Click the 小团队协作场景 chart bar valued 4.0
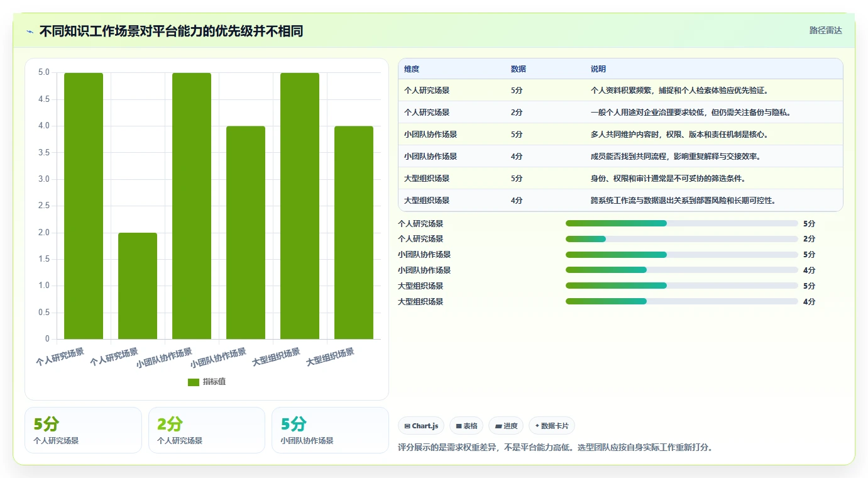Image resolution: width=868 pixels, height=478 pixels. (x=246, y=233)
